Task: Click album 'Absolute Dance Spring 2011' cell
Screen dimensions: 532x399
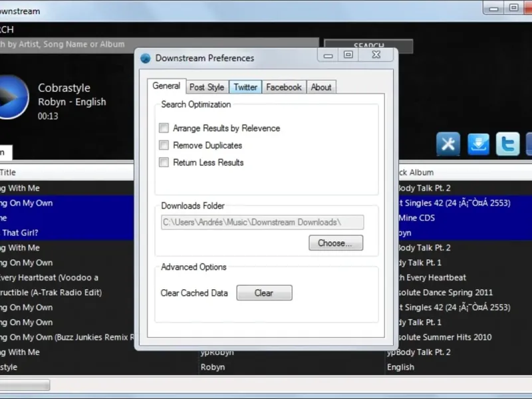Action: tap(445, 293)
